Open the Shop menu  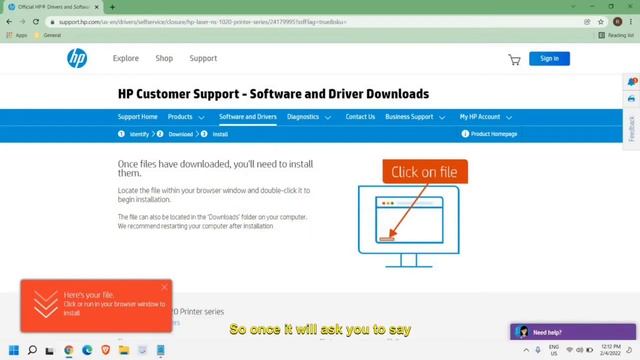164,58
